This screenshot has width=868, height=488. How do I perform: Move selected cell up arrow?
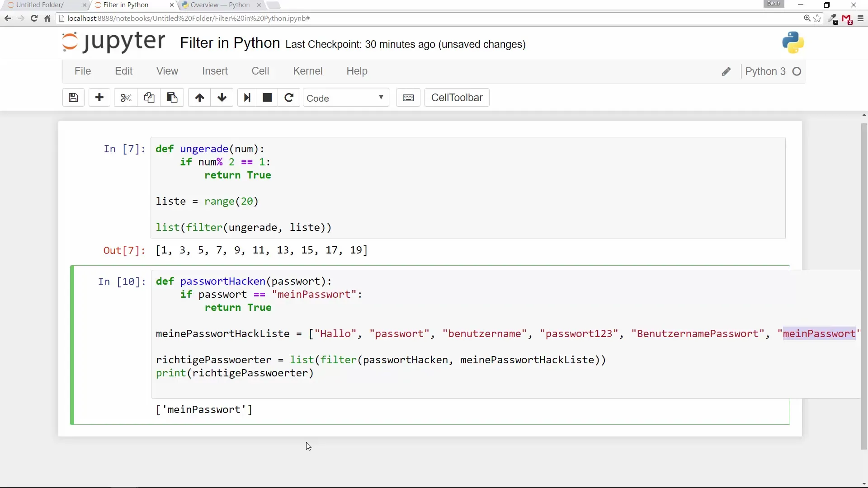coord(199,98)
